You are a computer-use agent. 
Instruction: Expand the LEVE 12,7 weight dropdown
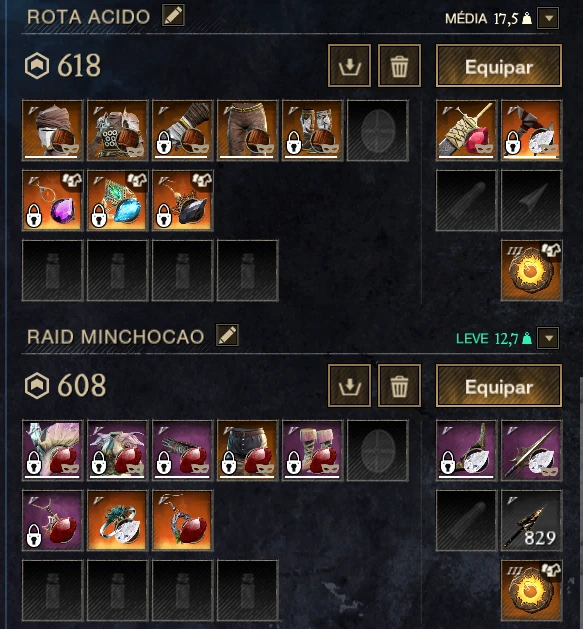coord(548,338)
